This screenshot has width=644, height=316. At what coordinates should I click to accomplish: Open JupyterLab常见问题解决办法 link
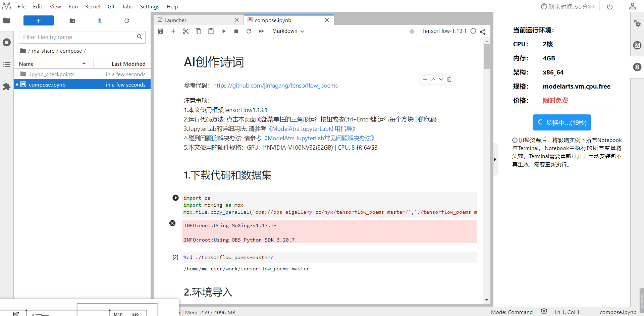pyautogui.click(x=319, y=138)
